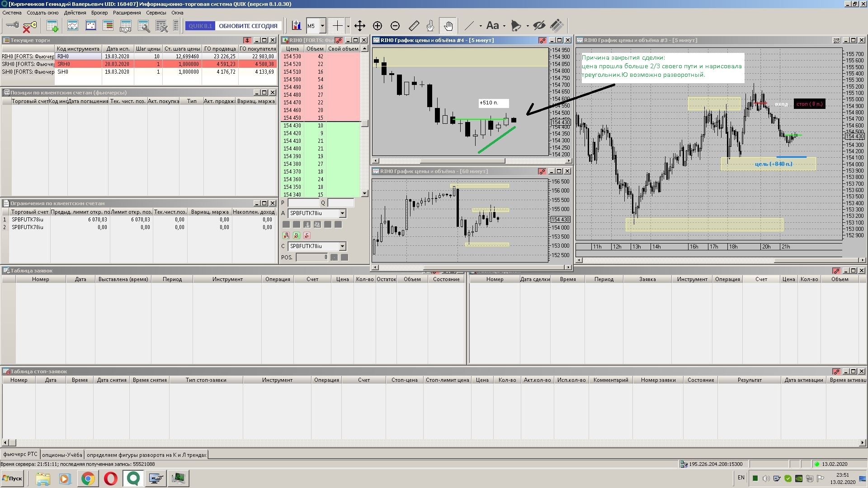Click the zoom out minus icon
Image resolution: width=868 pixels, height=488 pixels.
[395, 26]
